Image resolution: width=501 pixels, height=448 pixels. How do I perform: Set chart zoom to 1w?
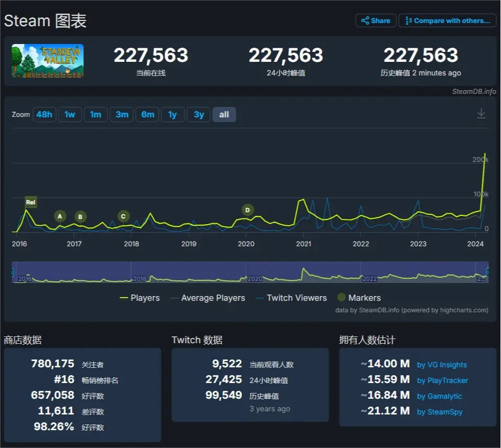coord(70,114)
